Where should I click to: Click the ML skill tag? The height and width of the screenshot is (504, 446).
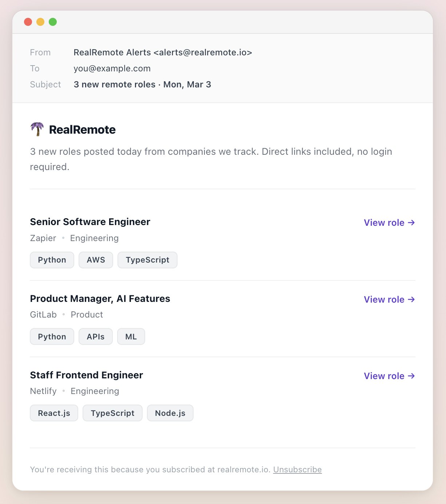pos(131,336)
